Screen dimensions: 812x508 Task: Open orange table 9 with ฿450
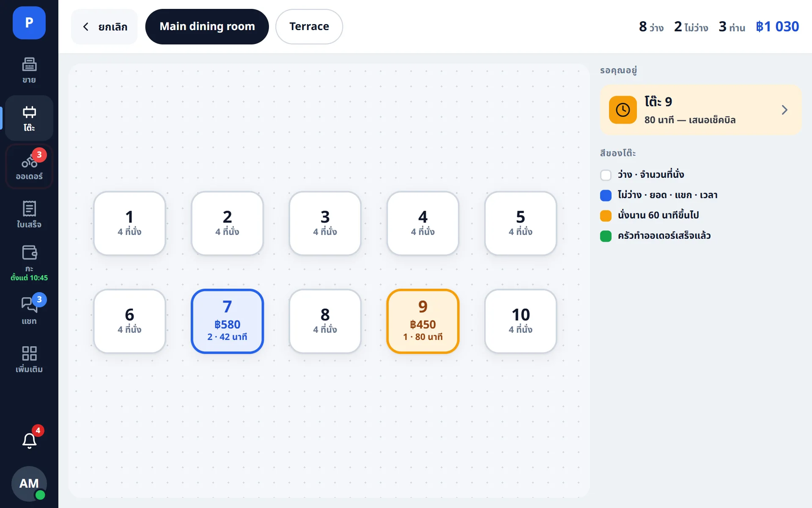(x=423, y=321)
